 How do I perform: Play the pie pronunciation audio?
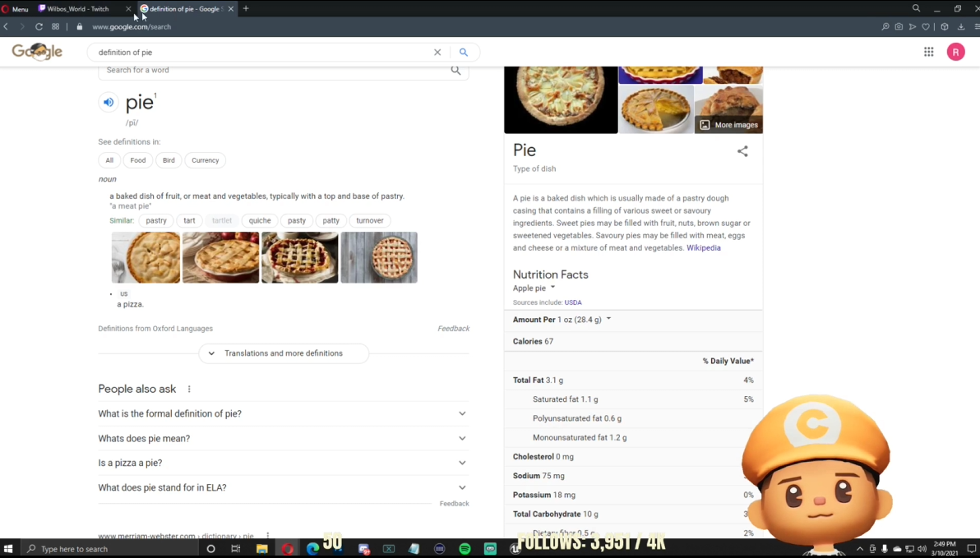click(x=109, y=102)
